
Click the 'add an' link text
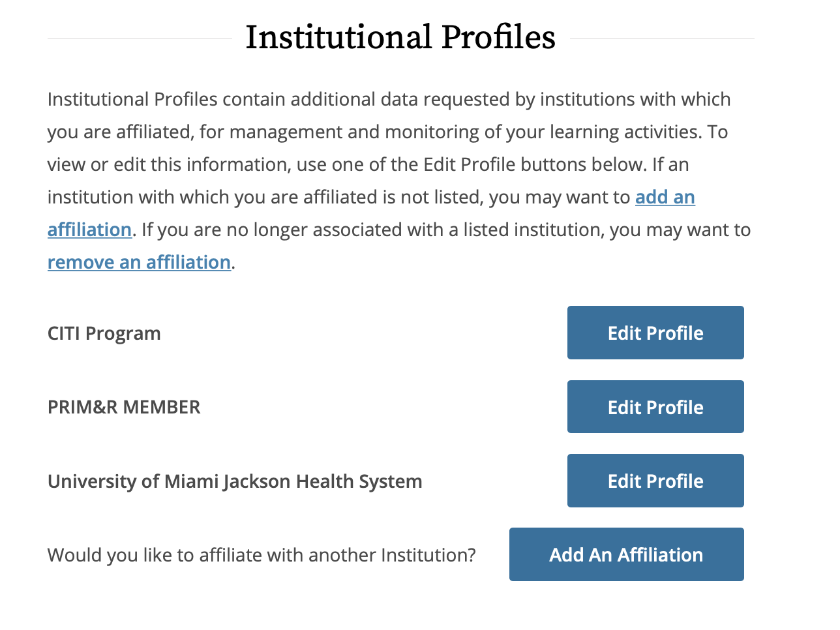665,197
